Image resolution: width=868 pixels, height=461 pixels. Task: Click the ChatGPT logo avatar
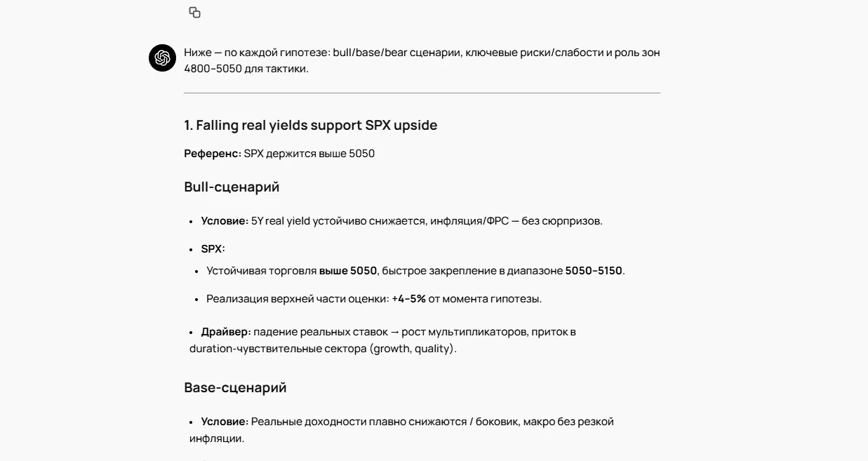click(x=162, y=58)
